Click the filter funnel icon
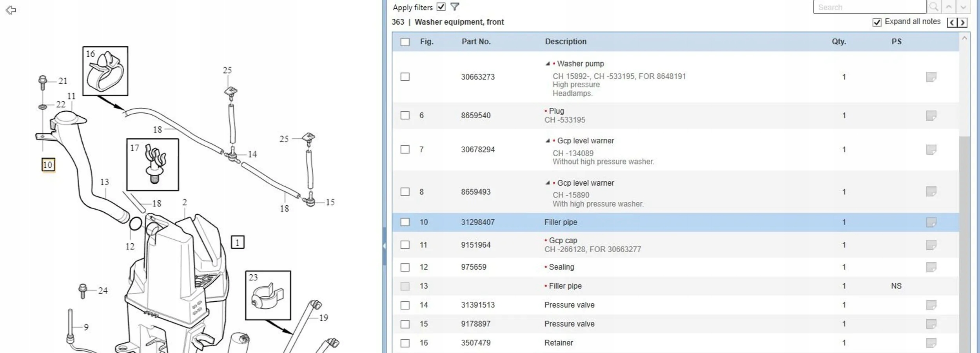 coord(455,7)
